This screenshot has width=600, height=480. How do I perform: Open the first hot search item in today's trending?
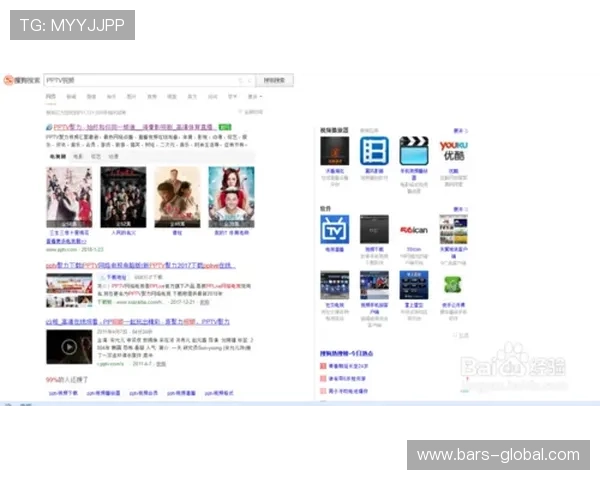click(x=345, y=367)
